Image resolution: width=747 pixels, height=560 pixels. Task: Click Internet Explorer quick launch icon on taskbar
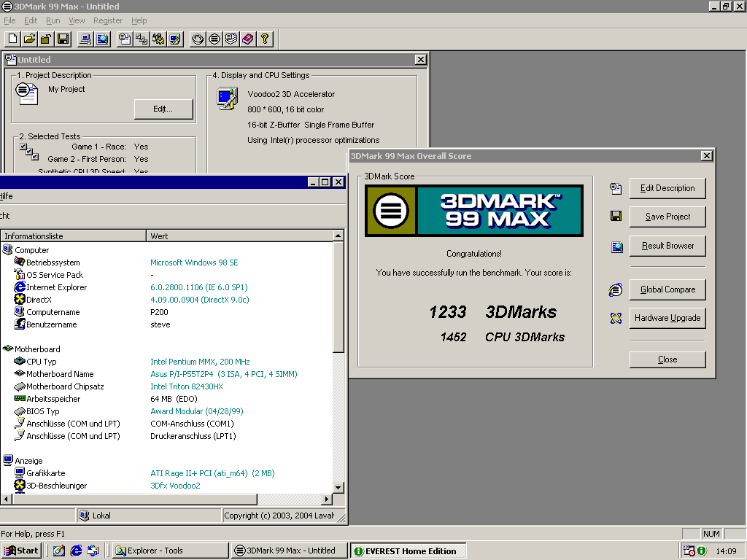point(76,551)
